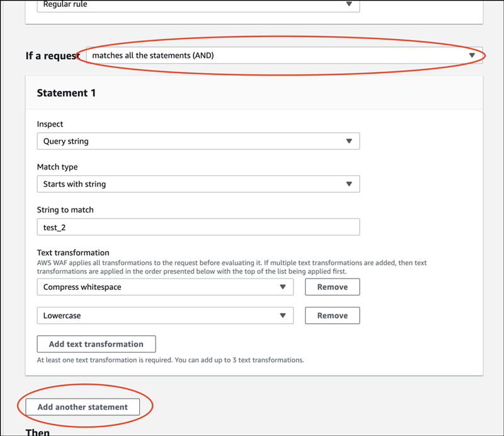Change the Lowercase transformation selection
This screenshot has height=436, width=504.
coord(165,316)
